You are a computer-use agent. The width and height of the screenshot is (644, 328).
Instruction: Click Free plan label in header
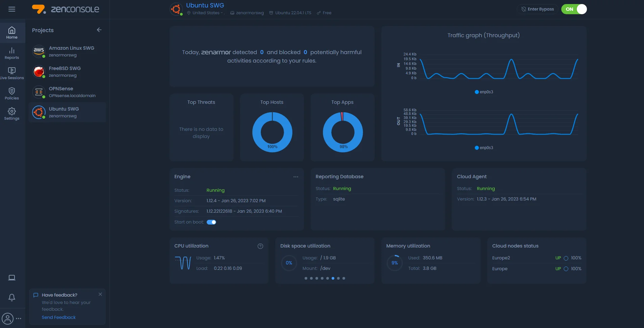point(327,13)
